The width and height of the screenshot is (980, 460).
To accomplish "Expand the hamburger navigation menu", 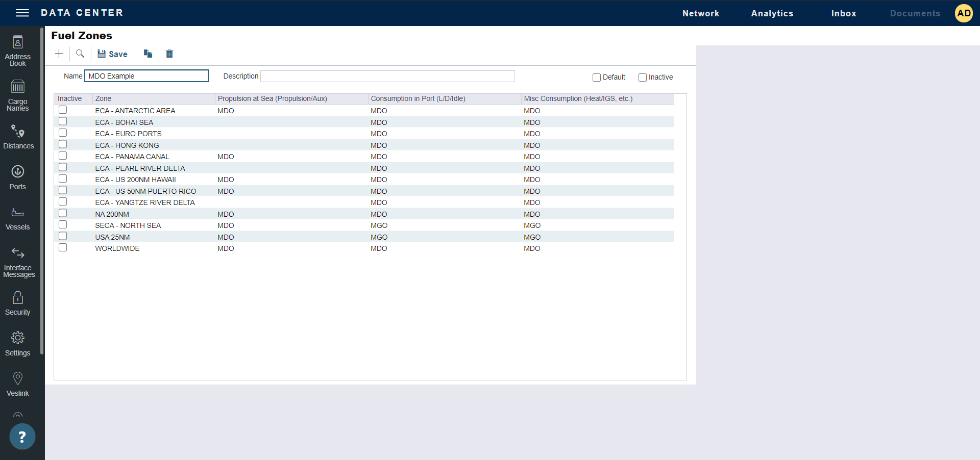I will (x=22, y=13).
